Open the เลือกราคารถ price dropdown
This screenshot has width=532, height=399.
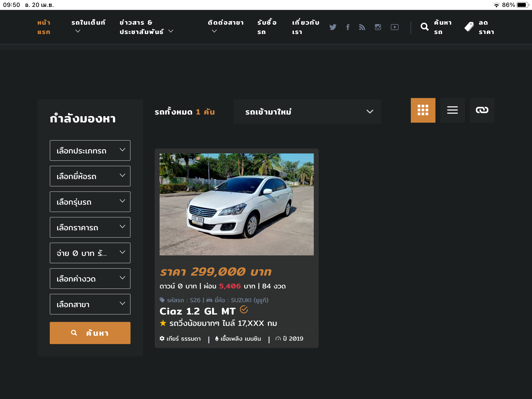pos(90,227)
